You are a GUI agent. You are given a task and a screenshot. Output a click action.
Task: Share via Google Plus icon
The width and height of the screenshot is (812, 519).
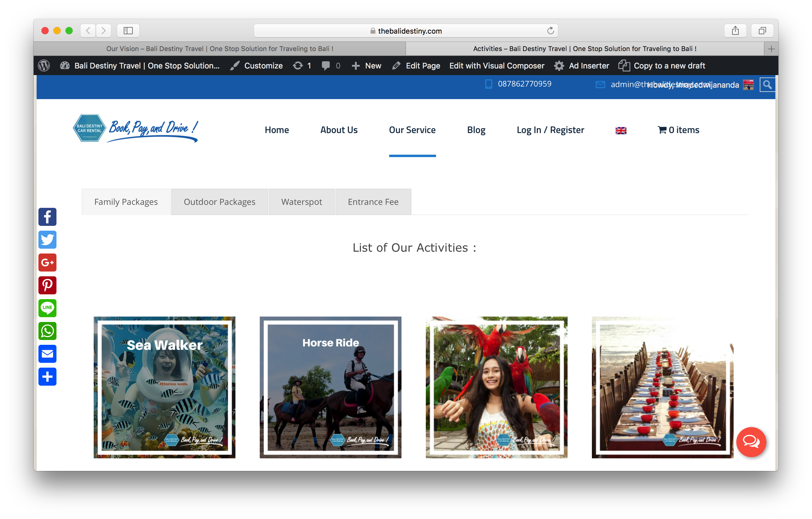tap(47, 263)
